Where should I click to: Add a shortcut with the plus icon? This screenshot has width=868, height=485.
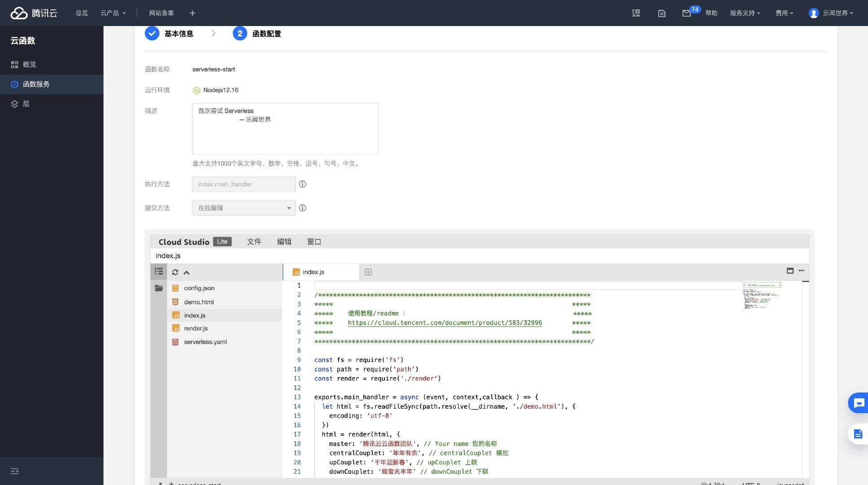coord(192,13)
